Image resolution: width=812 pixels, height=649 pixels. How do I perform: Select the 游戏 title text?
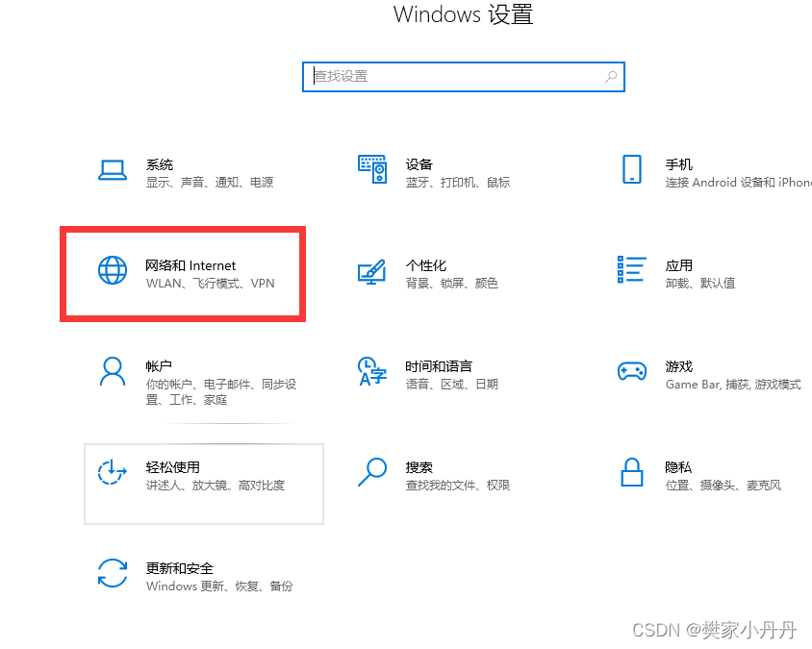click(679, 366)
